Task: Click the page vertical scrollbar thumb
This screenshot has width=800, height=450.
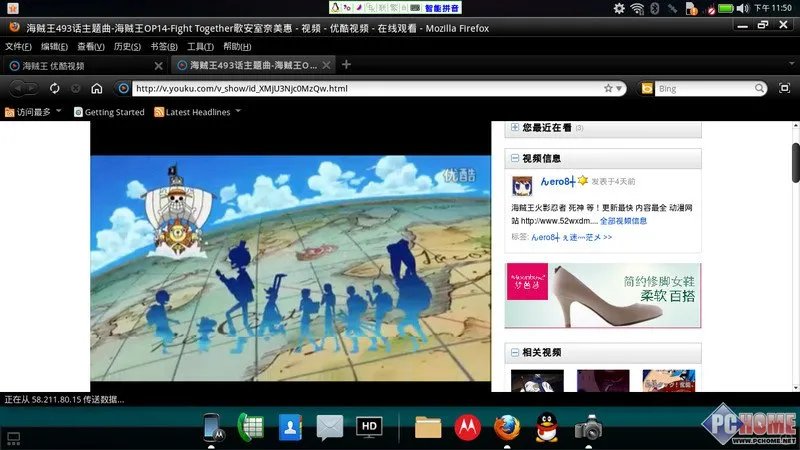Action: tap(796, 162)
